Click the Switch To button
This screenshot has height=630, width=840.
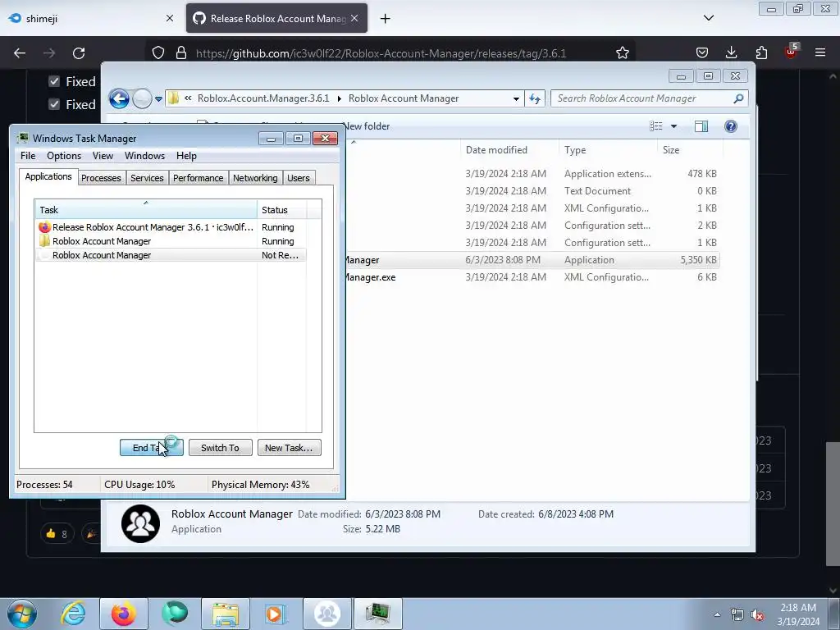point(220,448)
